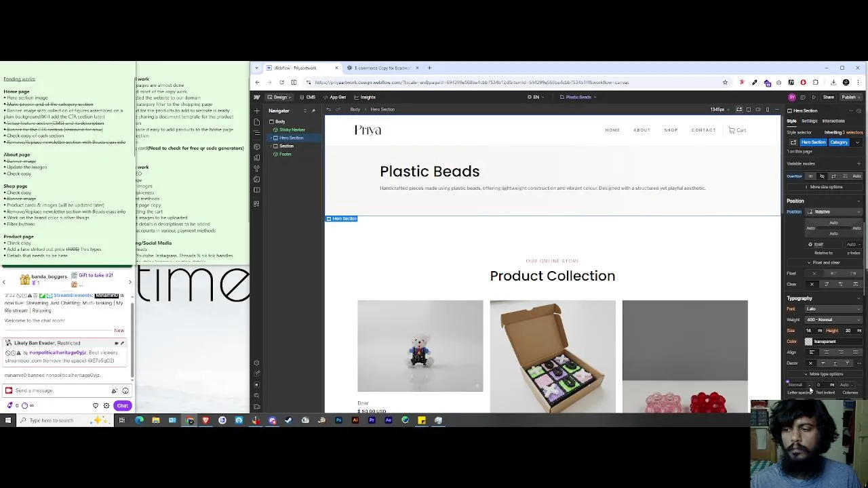Open the Font Lato dropdown
The height and width of the screenshot is (488, 868).
tap(833, 309)
